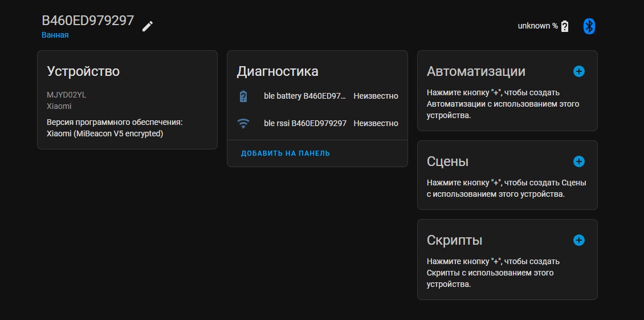Click the Автоматизации heading
The image size is (644, 320).
tap(476, 71)
